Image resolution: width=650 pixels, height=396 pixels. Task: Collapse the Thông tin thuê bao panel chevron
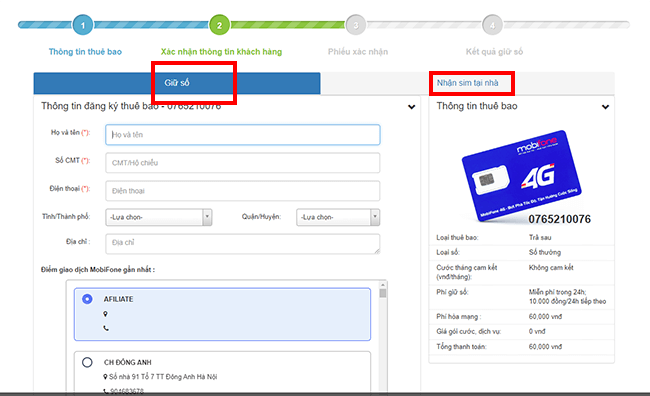(605, 107)
